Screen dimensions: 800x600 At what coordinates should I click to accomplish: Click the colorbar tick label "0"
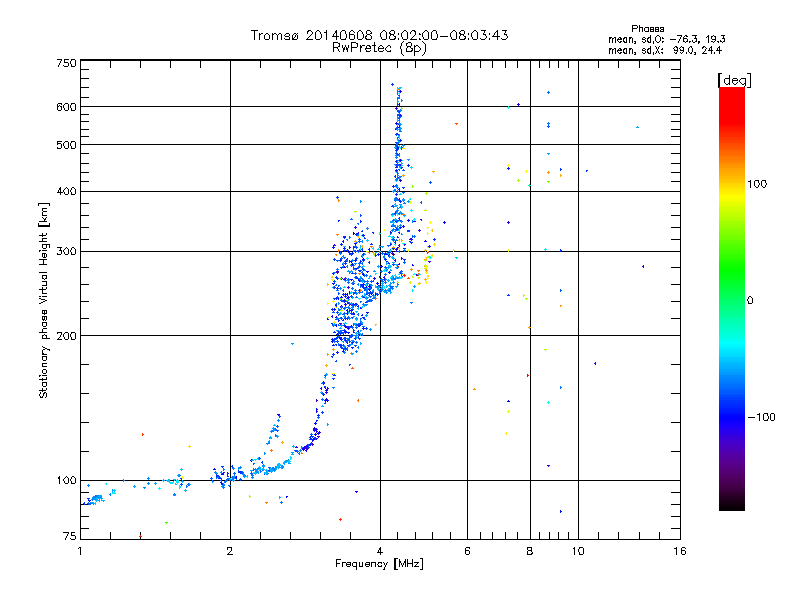(750, 301)
